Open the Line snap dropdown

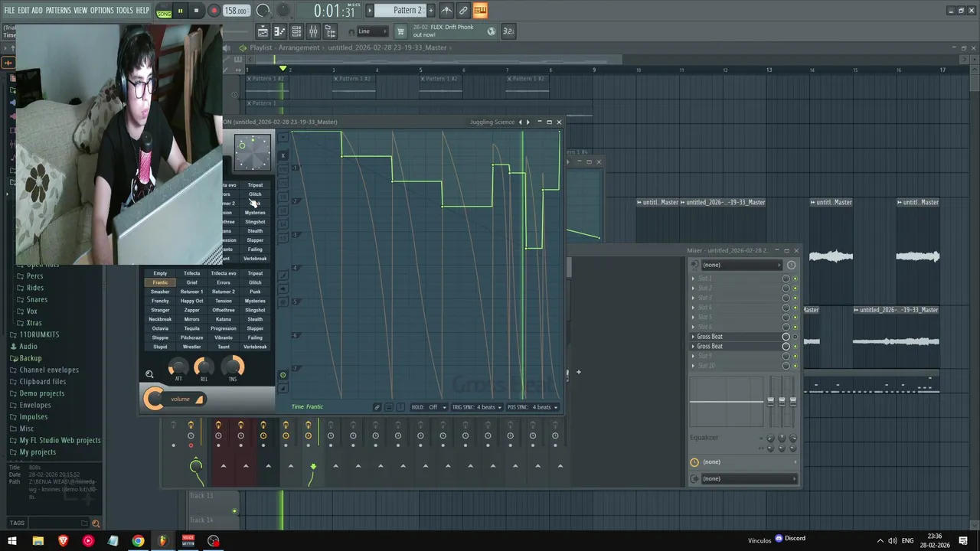click(371, 31)
